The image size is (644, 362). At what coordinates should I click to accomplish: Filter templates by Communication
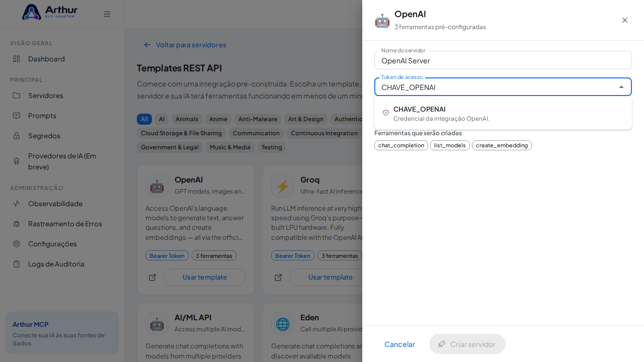(256, 133)
